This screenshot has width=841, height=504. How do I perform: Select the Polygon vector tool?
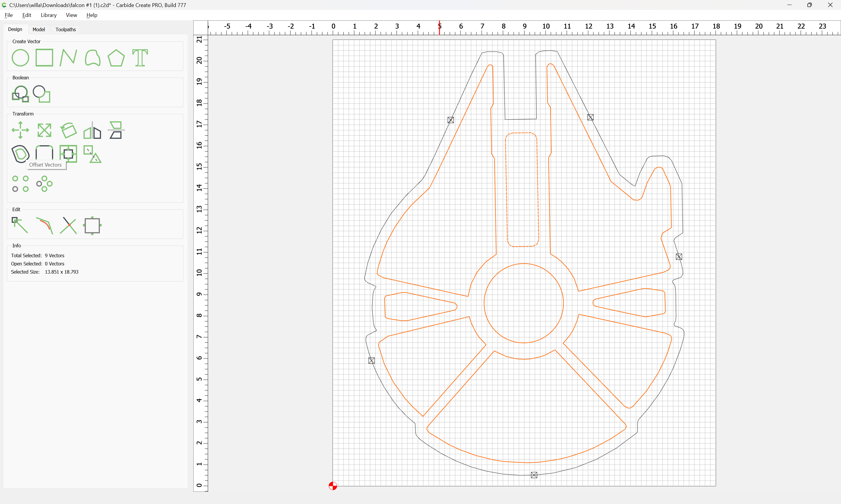pos(116,58)
